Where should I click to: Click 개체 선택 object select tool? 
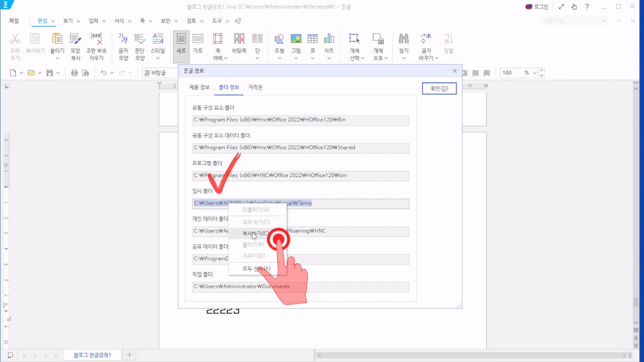coord(355,39)
